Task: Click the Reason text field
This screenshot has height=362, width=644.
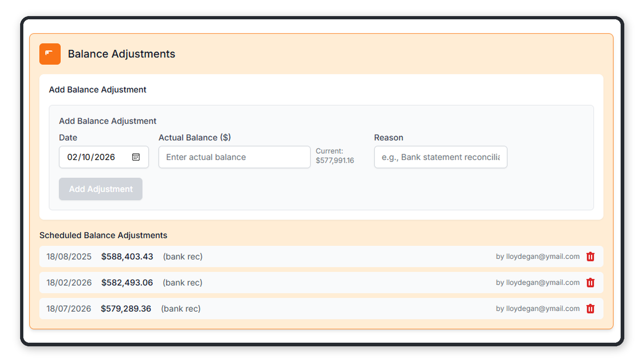Action: (x=441, y=157)
